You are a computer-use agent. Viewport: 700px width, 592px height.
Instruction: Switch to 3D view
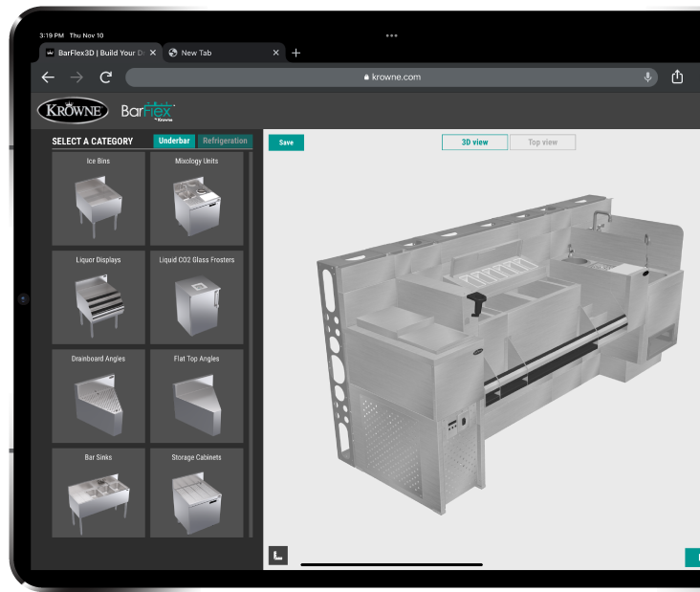(474, 143)
